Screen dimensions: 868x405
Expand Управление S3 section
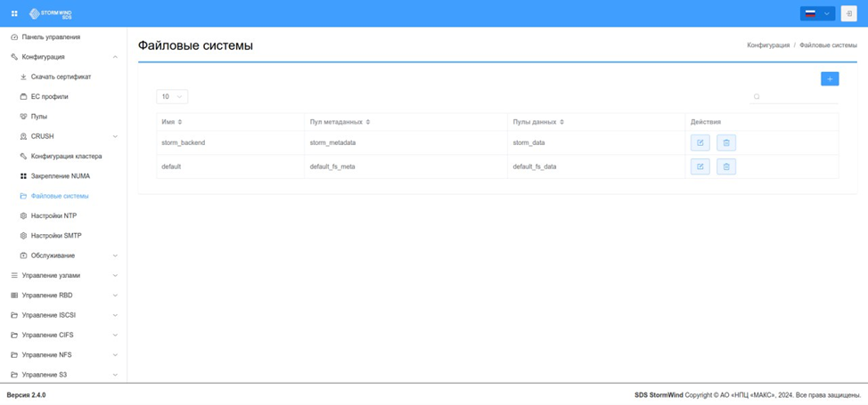pos(63,375)
